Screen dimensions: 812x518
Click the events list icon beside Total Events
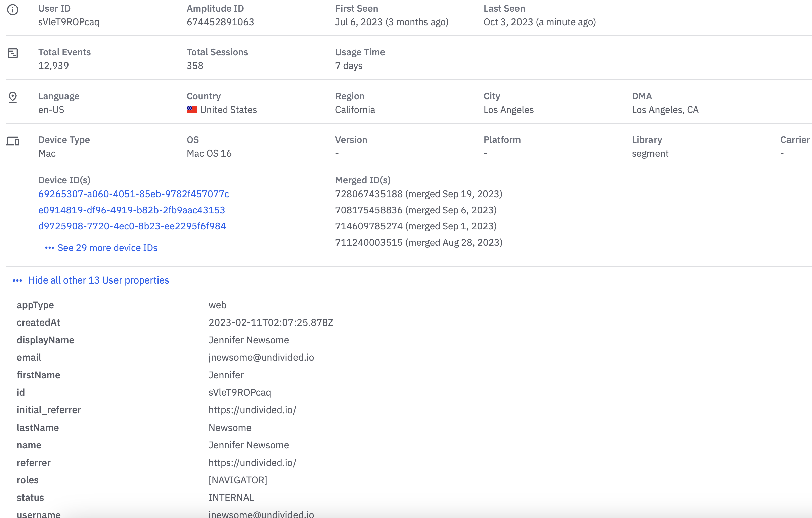click(13, 53)
